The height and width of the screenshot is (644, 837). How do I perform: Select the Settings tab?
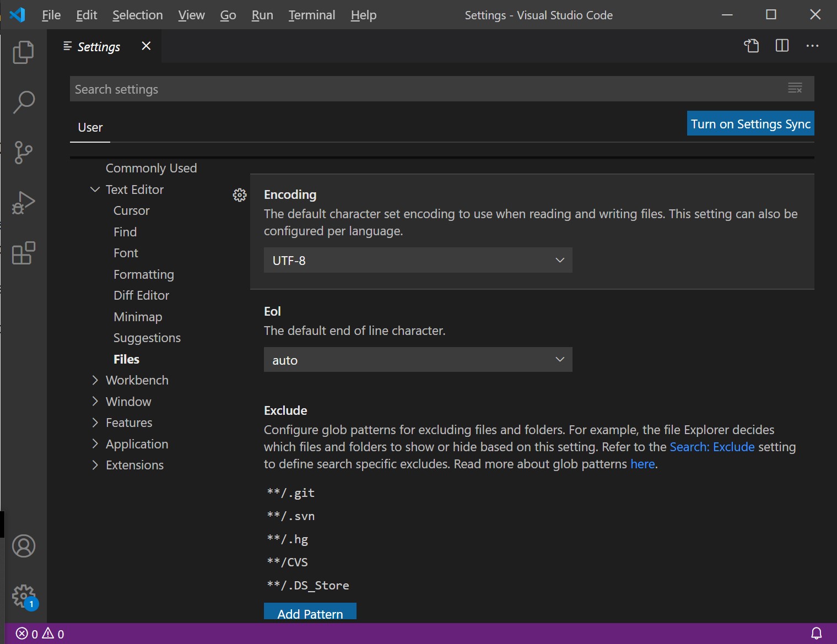(x=99, y=47)
